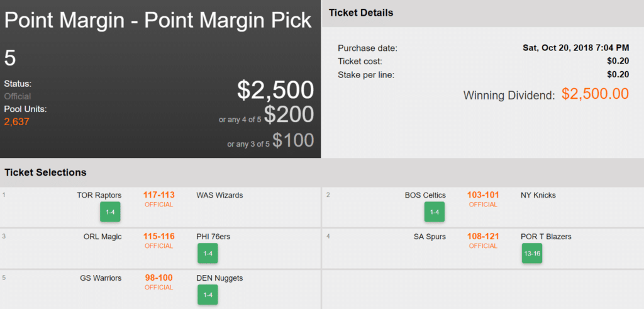The height and width of the screenshot is (309, 644).
Task: Click the 1-4 badge under TOR Raptors
Action: click(110, 212)
